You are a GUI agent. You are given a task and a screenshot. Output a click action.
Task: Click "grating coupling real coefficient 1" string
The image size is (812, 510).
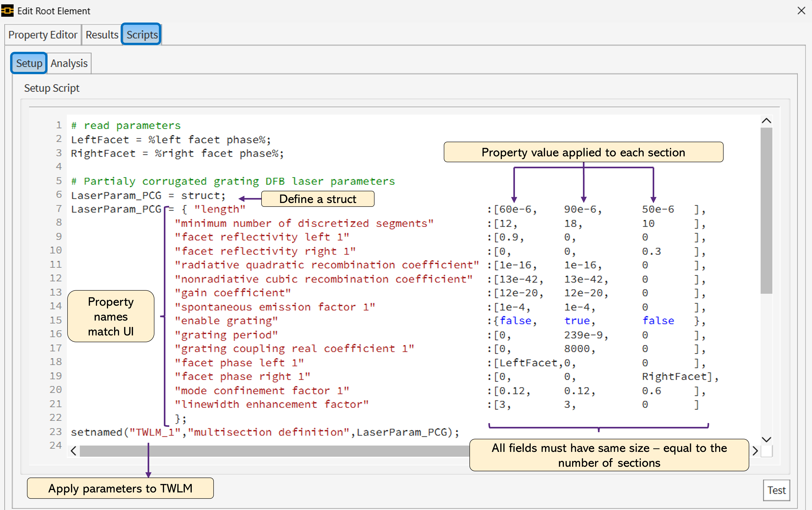(294, 349)
